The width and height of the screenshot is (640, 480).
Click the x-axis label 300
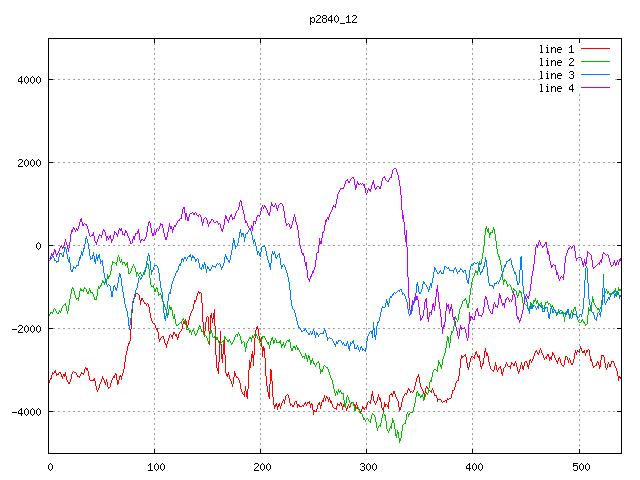[368, 467]
